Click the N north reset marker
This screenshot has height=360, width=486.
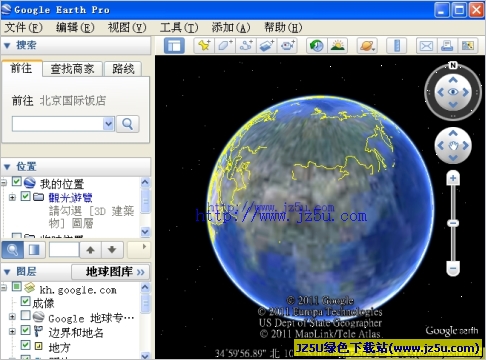[453, 65]
